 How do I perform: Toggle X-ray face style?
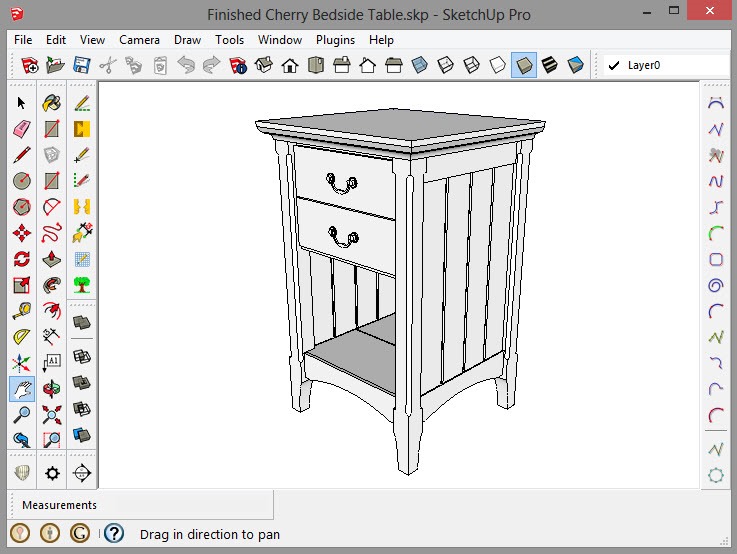[420, 66]
